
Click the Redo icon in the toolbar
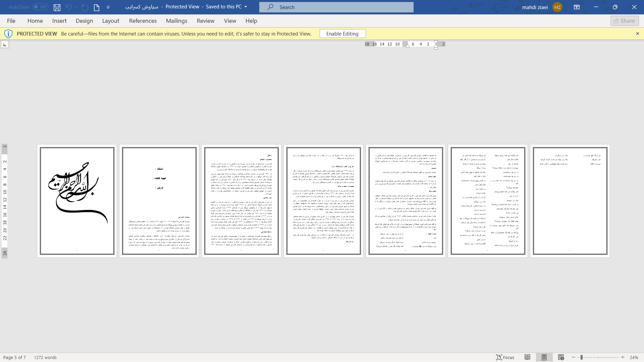[x=84, y=7]
